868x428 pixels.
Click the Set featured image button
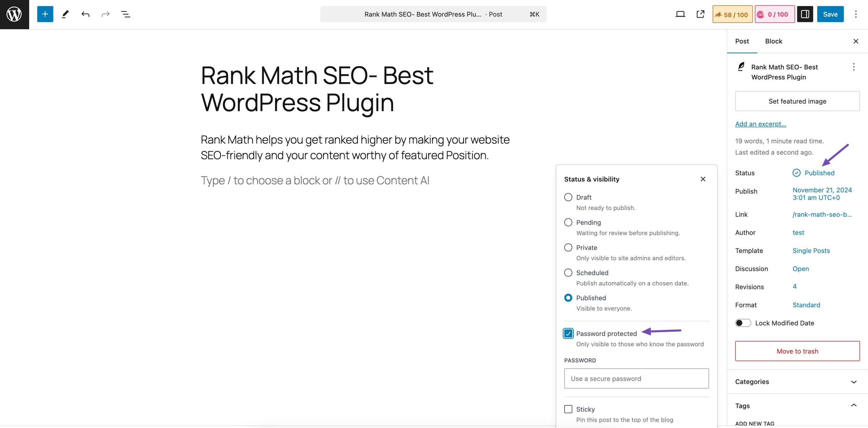pos(798,101)
